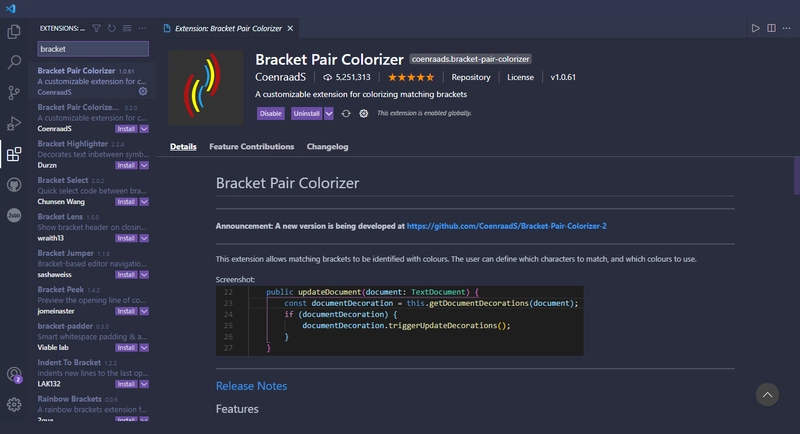
Task: Open Extensions view more actions menu
Action: (142, 29)
